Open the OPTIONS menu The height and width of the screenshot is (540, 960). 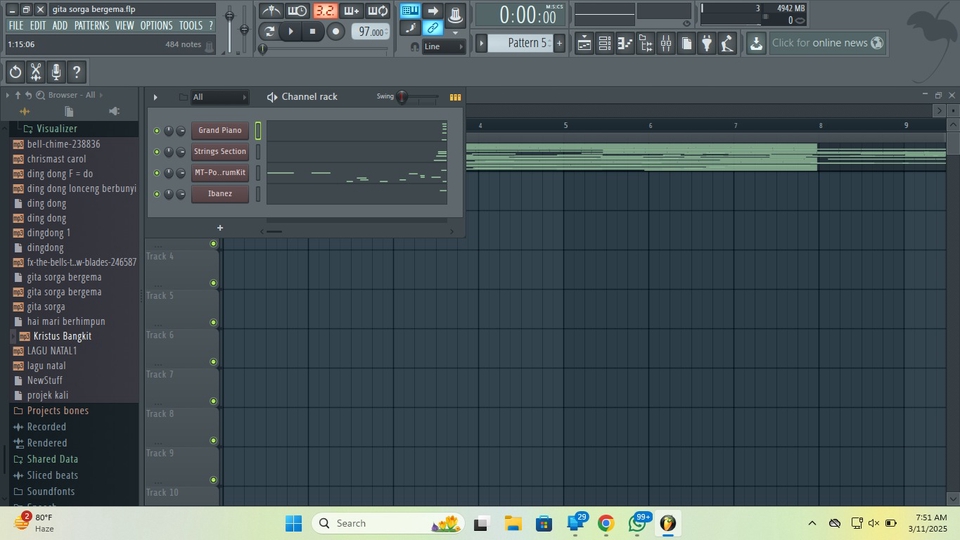156,25
